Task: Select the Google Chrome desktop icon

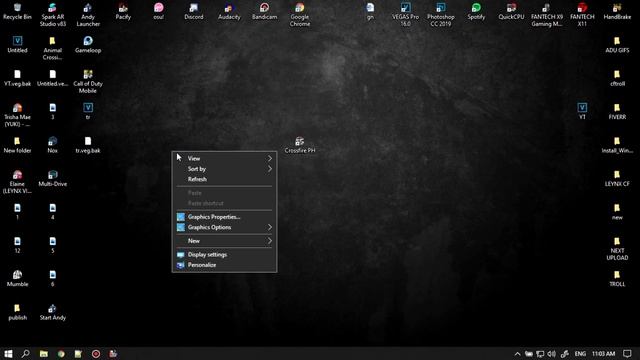Action: click(x=300, y=14)
